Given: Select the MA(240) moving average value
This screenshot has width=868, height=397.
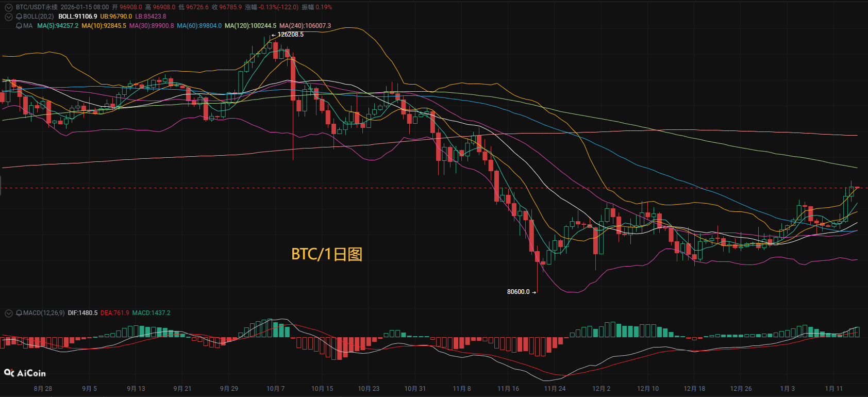Looking at the screenshot, I should click(x=305, y=26).
